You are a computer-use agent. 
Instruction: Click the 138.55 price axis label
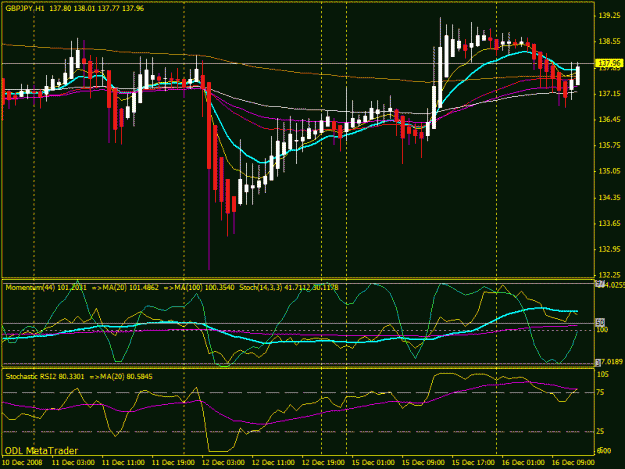(610, 41)
